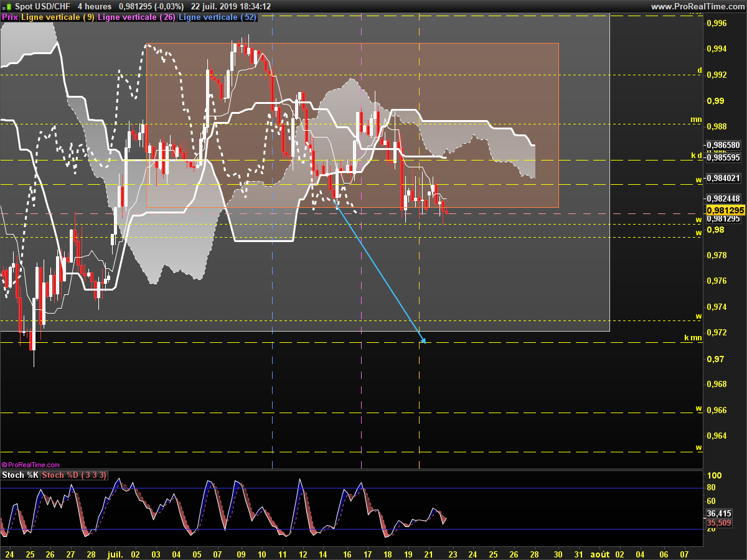Click the 0,984021 price tag on axis
Image resolution: width=747 pixels, height=560 pixels.
724,178
